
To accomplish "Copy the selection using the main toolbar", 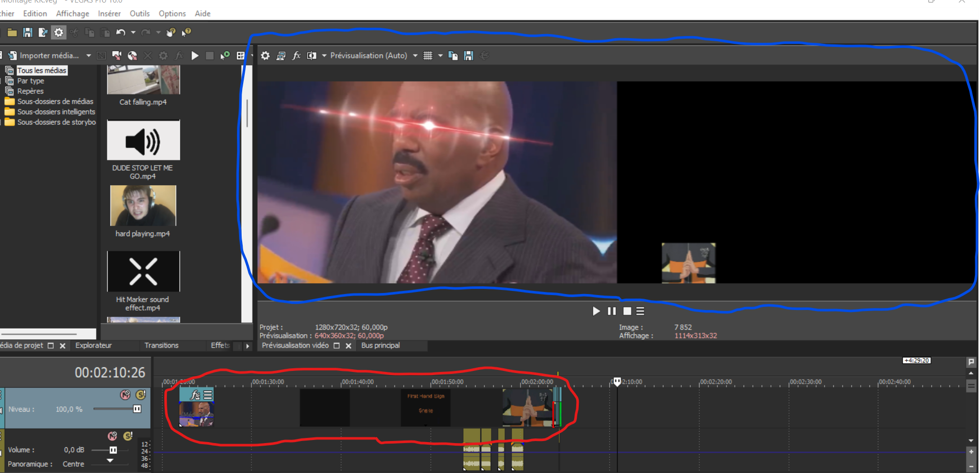I will [x=89, y=32].
